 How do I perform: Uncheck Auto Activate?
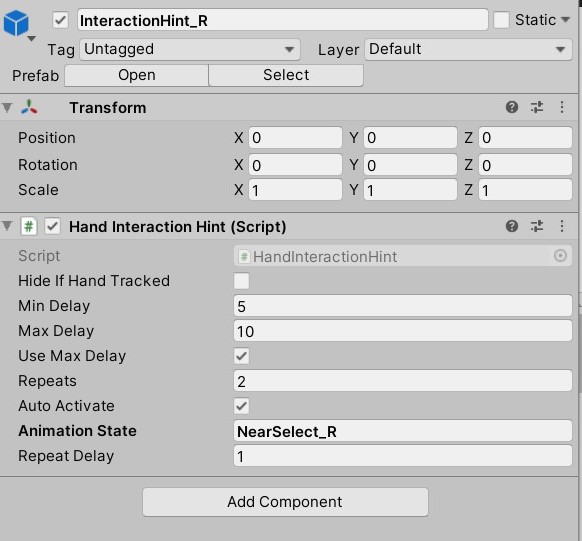coord(241,406)
